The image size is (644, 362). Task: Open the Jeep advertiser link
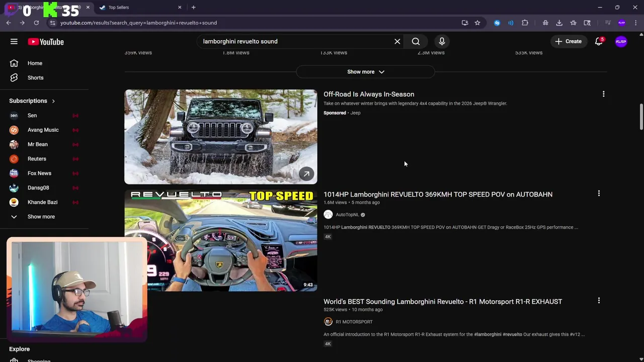point(355,113)
